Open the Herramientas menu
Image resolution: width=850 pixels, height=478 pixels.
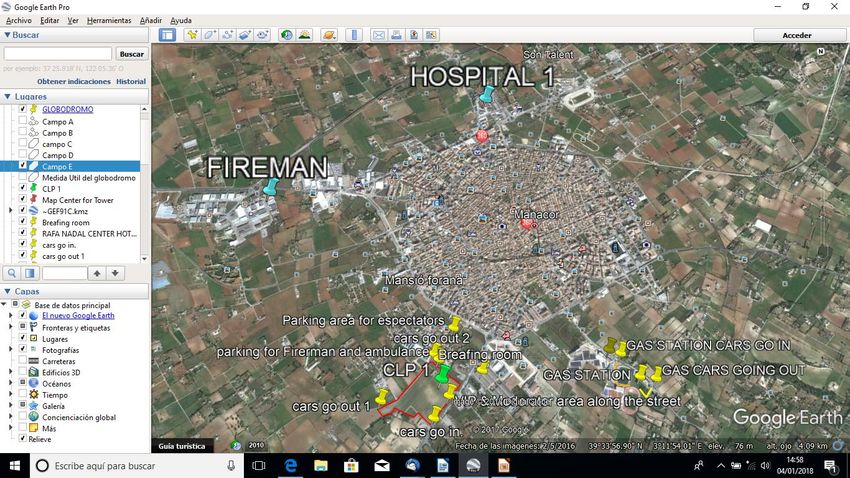[109, 20]
